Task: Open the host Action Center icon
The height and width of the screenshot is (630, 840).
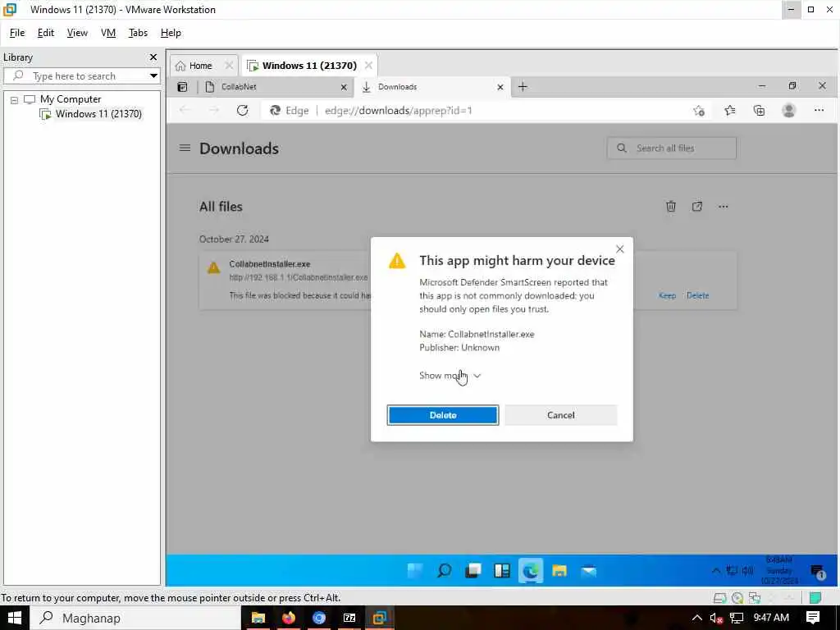Action: (813, 618)
